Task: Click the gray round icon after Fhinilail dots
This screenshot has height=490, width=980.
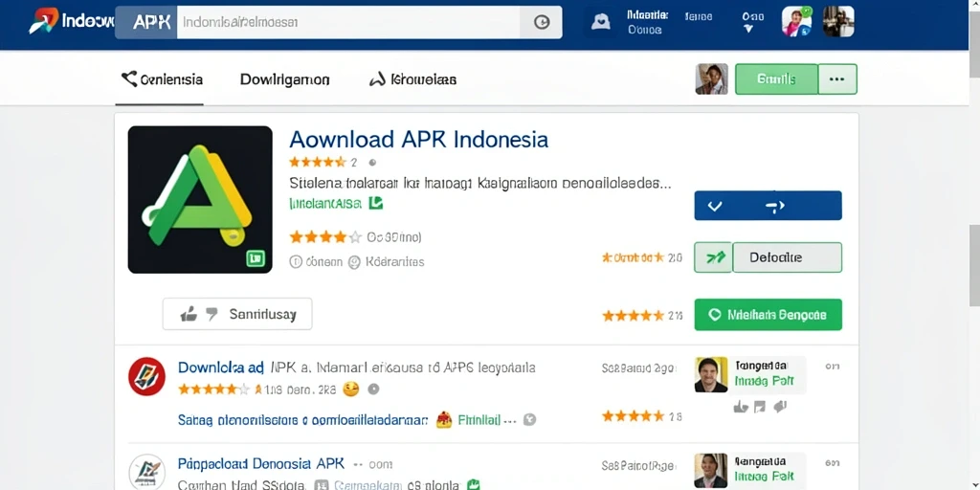Action: pos(529,419)
